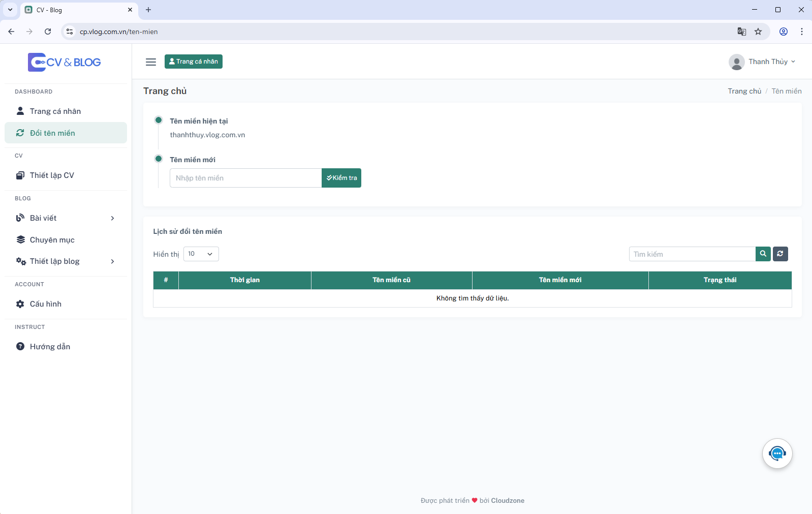Screen dimensions: 812x514
Task: Expand Bài viết submenu chevron
Action: point(112,218)
